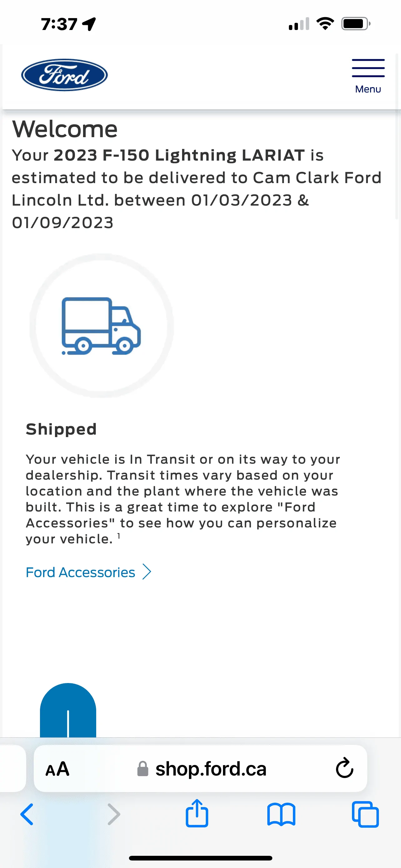This screenshot has height=868, width=401.
Task: Tap the Welcome heading
Action: pyautogui.click(x=65, y=129)
